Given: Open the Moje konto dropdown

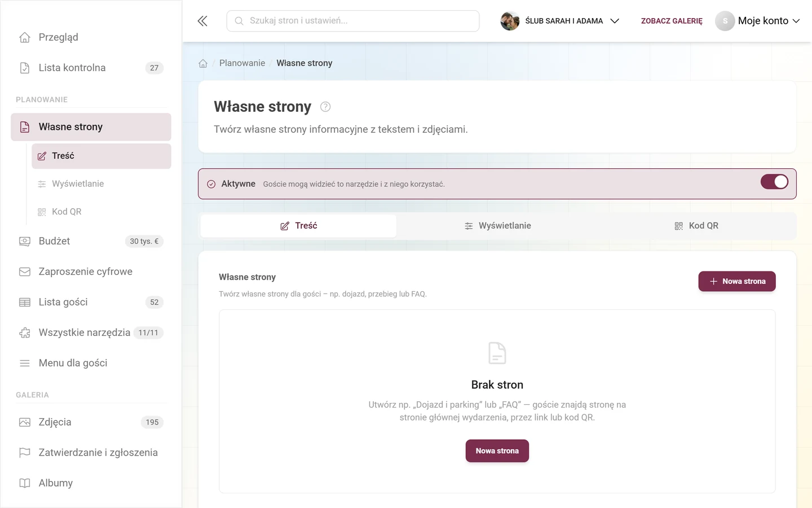Looking at the screenshot, I should 758,21.
